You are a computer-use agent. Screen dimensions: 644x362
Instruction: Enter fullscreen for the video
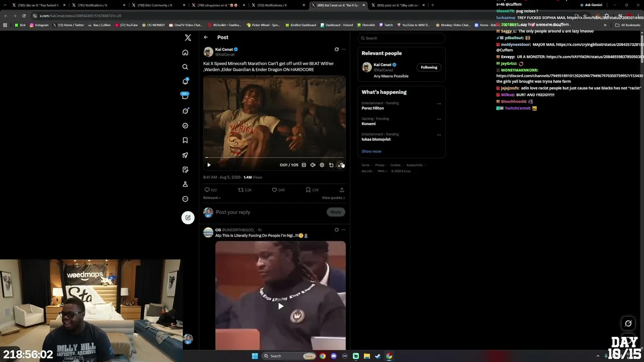click(x=341, y=165)
